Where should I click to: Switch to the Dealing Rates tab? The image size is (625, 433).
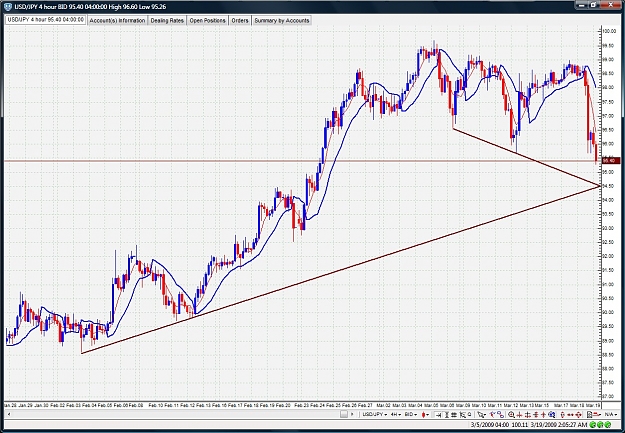(167, 20)
